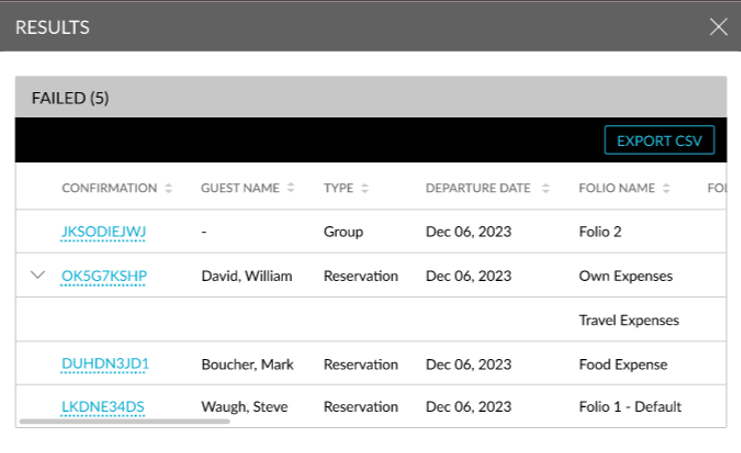741x453 pixels.
Task: Sort by Folio Name column arrows
Action: pyautogui.click(x=666, y=188)
